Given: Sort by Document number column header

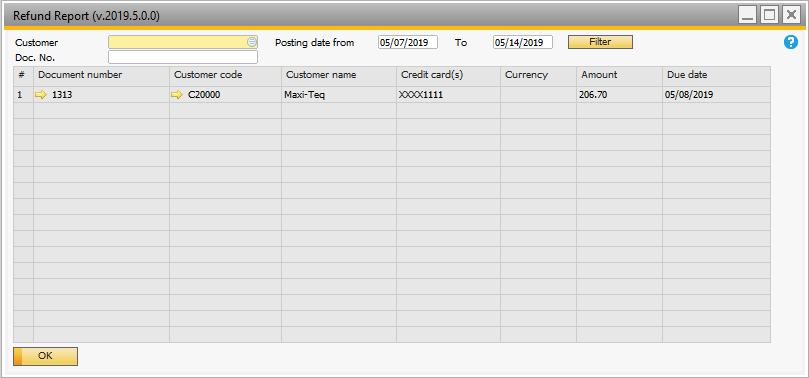Looking at the screenshot, I should (x=102, y=75).
